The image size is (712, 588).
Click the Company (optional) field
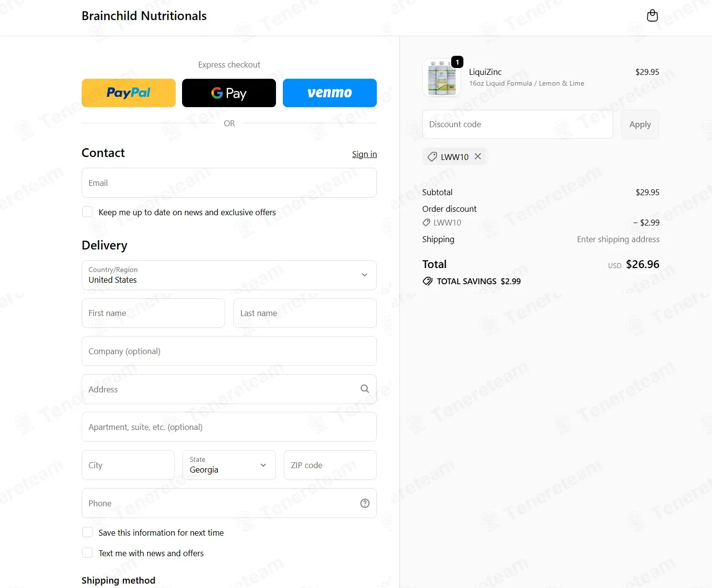(229, 351)
